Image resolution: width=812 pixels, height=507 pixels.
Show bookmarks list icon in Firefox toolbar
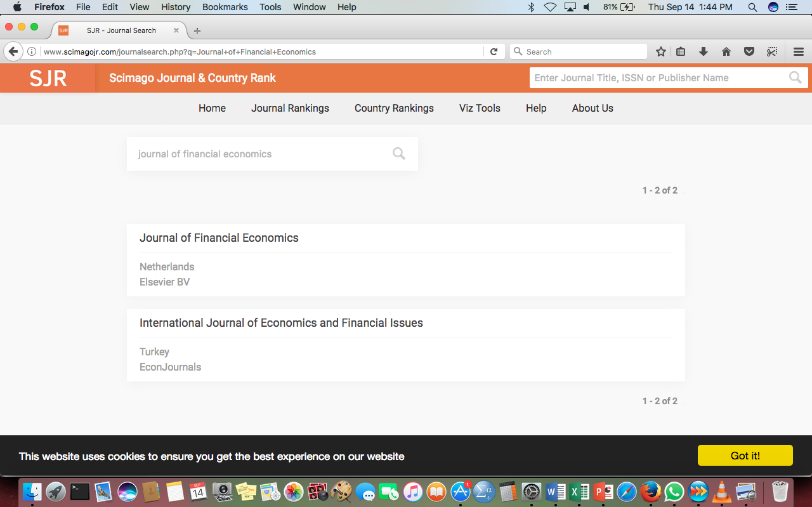tap(681, 52)
